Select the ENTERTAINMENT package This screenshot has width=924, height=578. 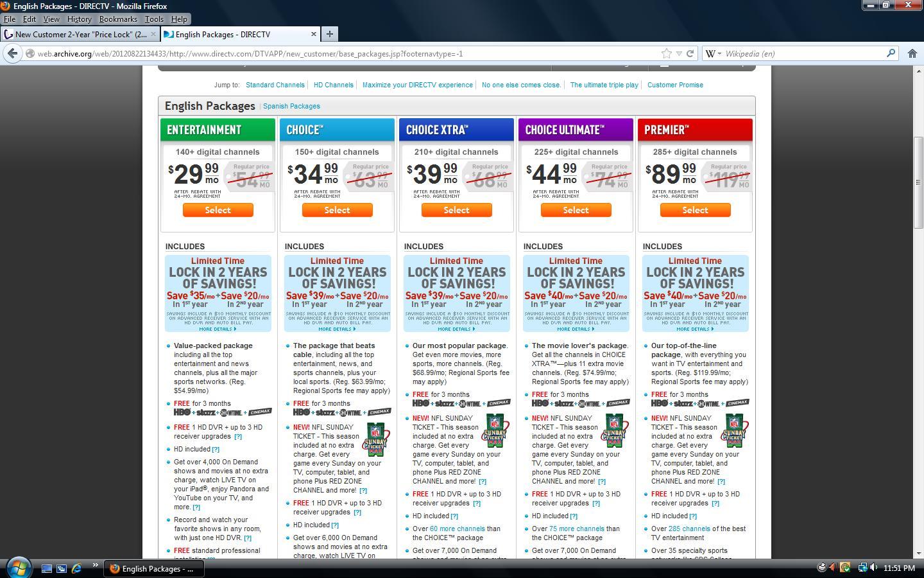tap(218, 210)
